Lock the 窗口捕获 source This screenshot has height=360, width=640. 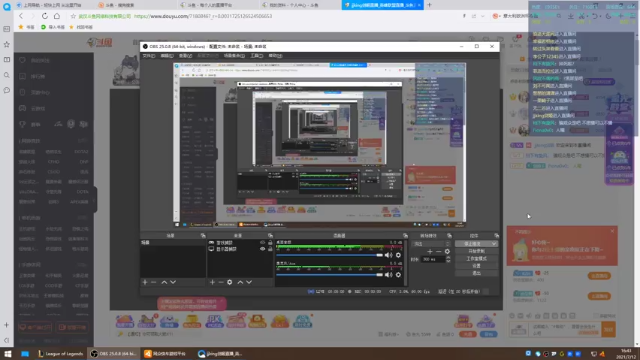[270, 242]
